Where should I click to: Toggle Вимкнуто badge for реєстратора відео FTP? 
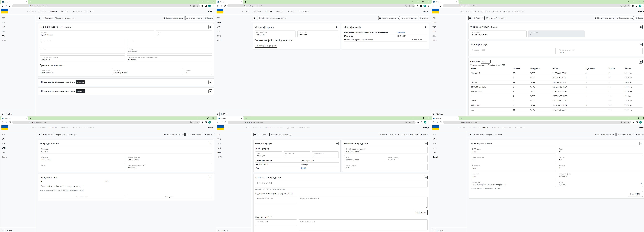coord(80,91)
